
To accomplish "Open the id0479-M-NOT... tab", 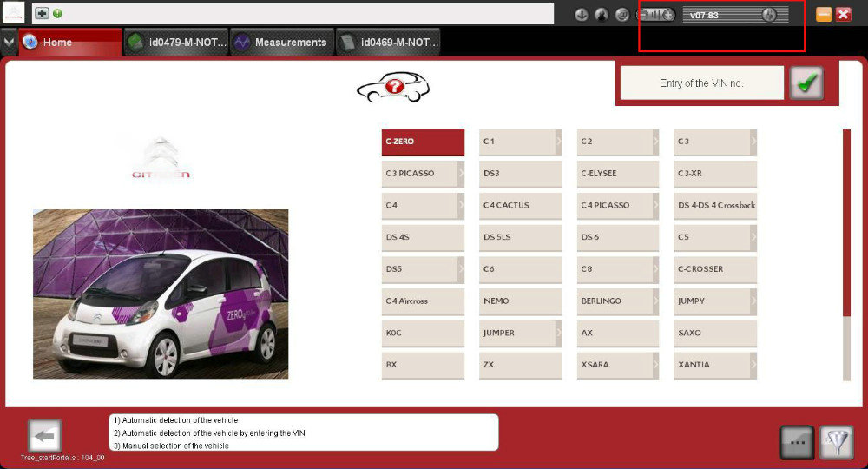I will coord(176,42).
